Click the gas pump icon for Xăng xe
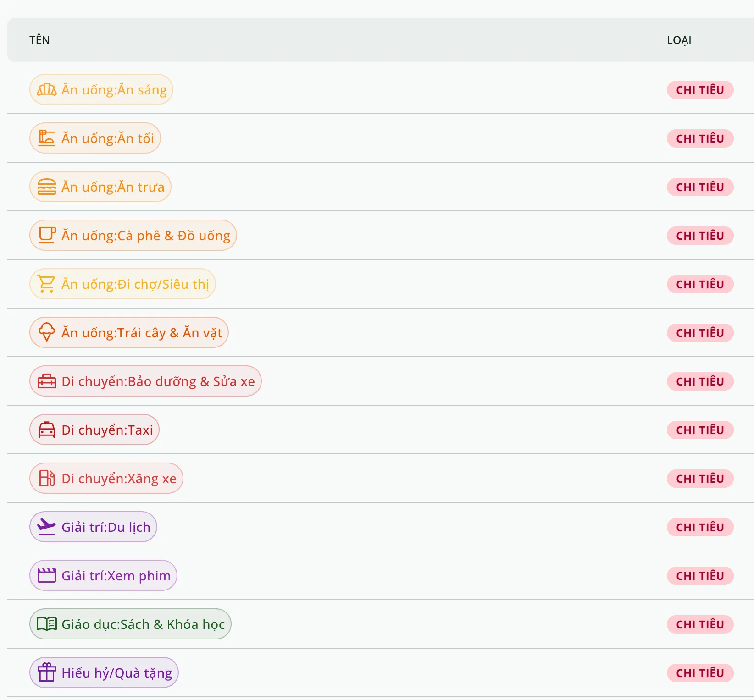754x700 pixels. coord(46,479)
